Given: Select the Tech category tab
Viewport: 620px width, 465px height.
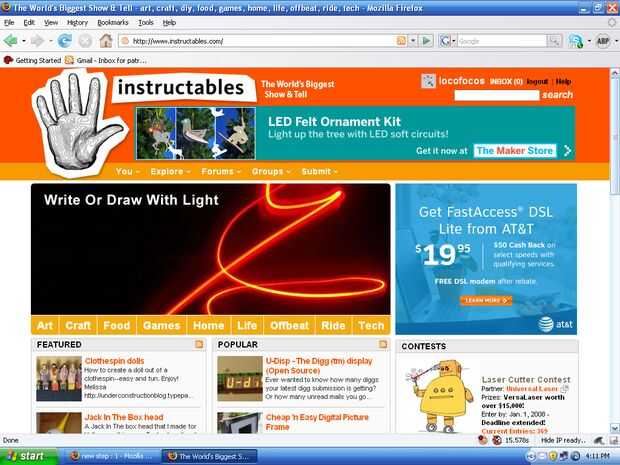Looking at the screenshot, I should (x=371, y=325).
